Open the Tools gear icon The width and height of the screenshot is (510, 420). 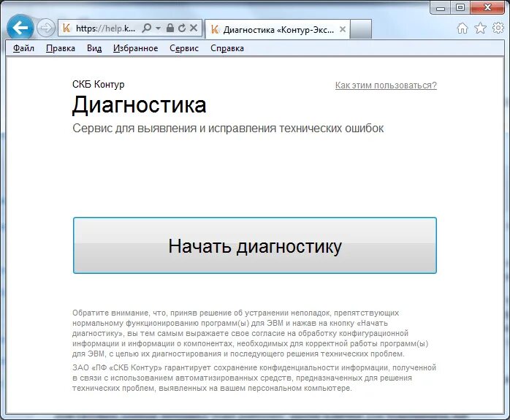tap(498, 28)
